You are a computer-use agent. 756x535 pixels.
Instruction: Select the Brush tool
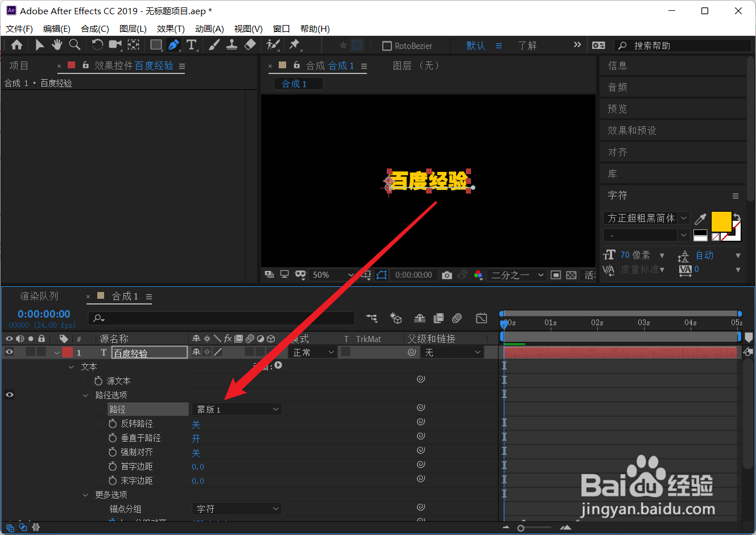(x=214, y=45)
